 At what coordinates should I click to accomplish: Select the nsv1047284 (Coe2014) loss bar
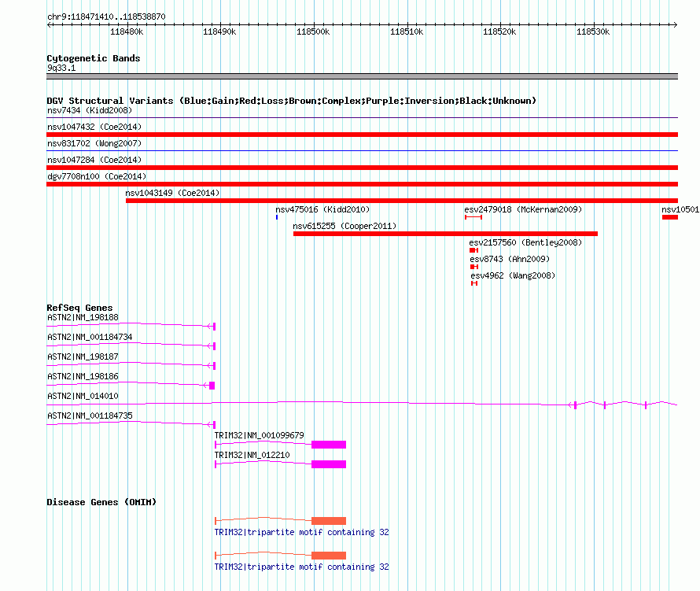[x=362, y=168]
